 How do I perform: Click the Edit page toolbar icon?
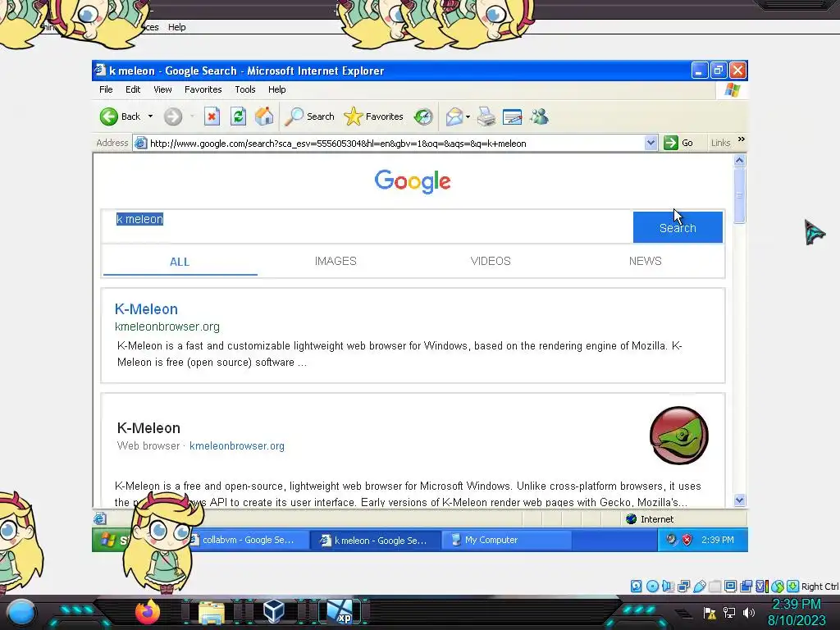coord(512,116)
